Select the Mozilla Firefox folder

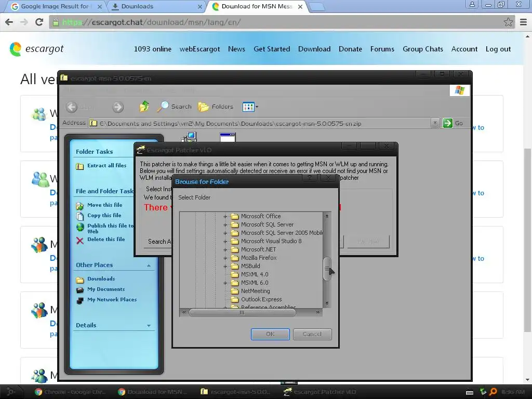259,258
